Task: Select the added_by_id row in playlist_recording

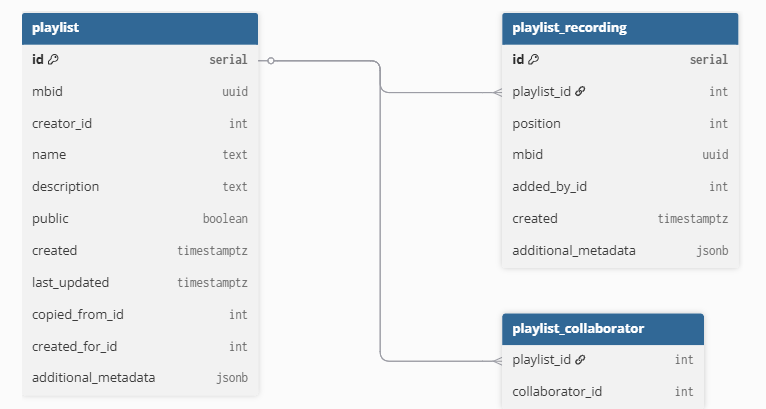Action: point(620,186)
